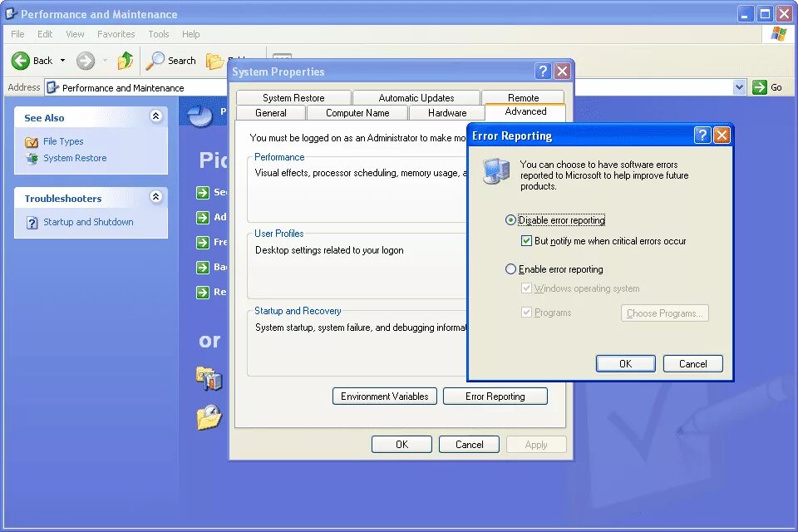798x532 pixels.
Task: Click the Forward arrow icon
Action: [86, 61]
